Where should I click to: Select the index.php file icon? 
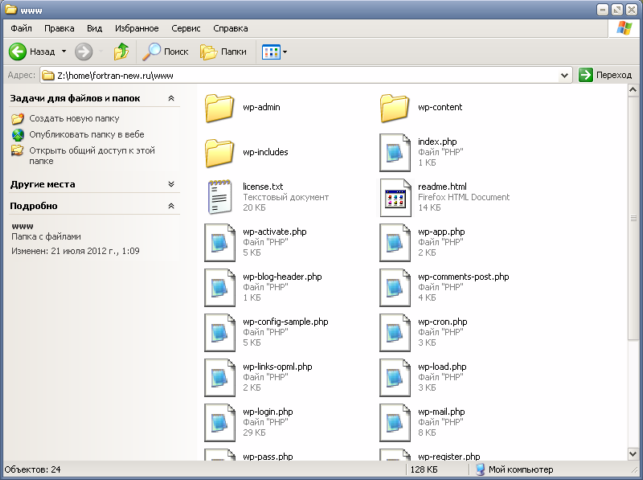[395, 152]
